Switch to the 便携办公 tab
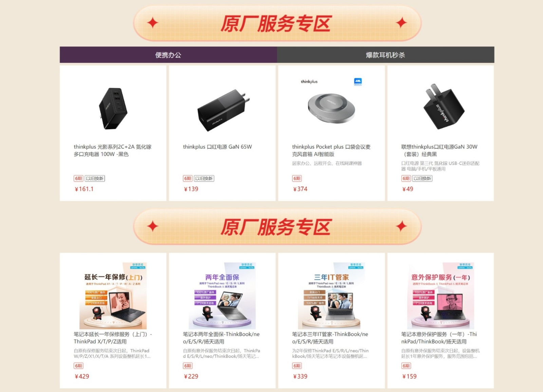The height and width of the screenshot is (392, 543). point(168,55)
